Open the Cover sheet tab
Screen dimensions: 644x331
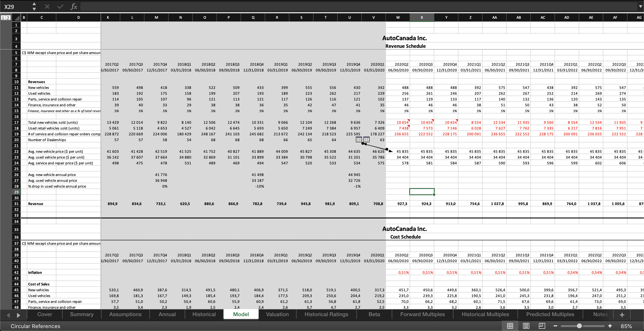45,314
